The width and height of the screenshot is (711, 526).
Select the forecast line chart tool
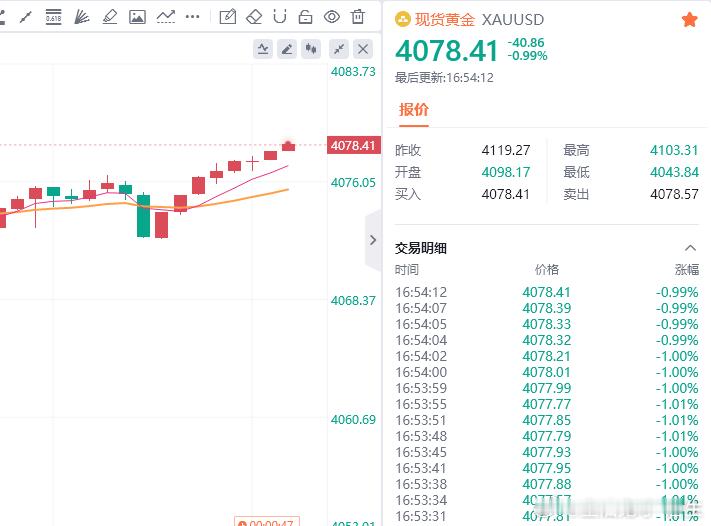pos(166,17)
